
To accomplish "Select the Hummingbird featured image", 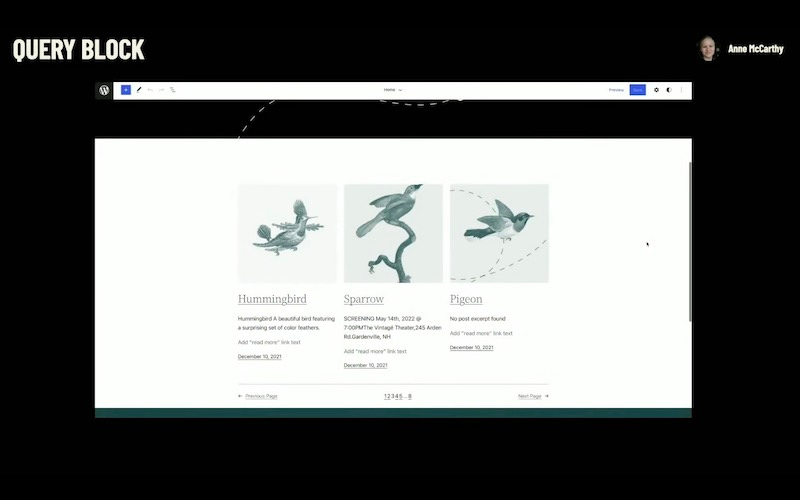I will (287, 233).
